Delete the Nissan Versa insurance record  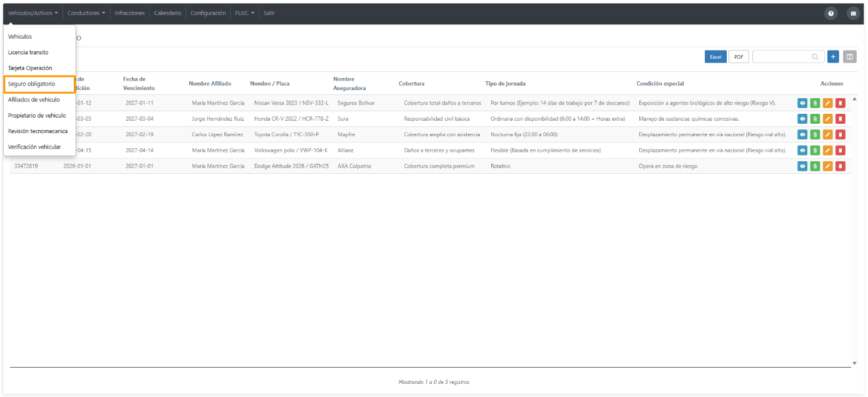click(841, 103)
